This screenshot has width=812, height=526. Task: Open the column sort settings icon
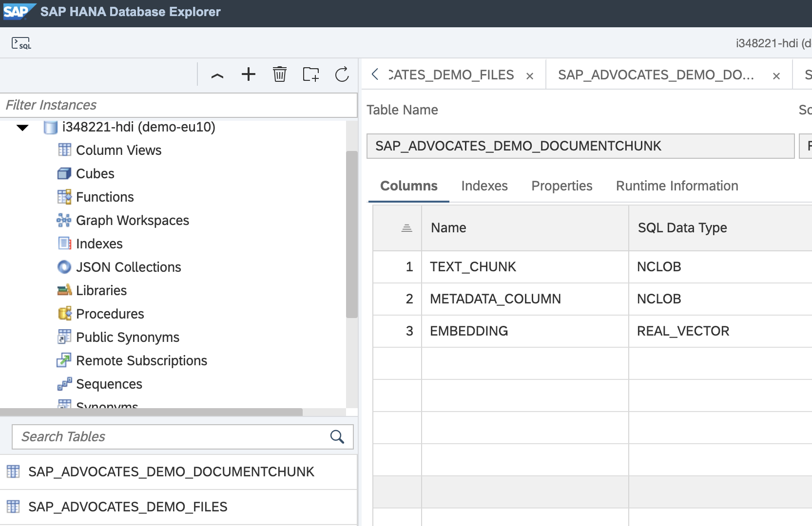click(x=406, y=228)
